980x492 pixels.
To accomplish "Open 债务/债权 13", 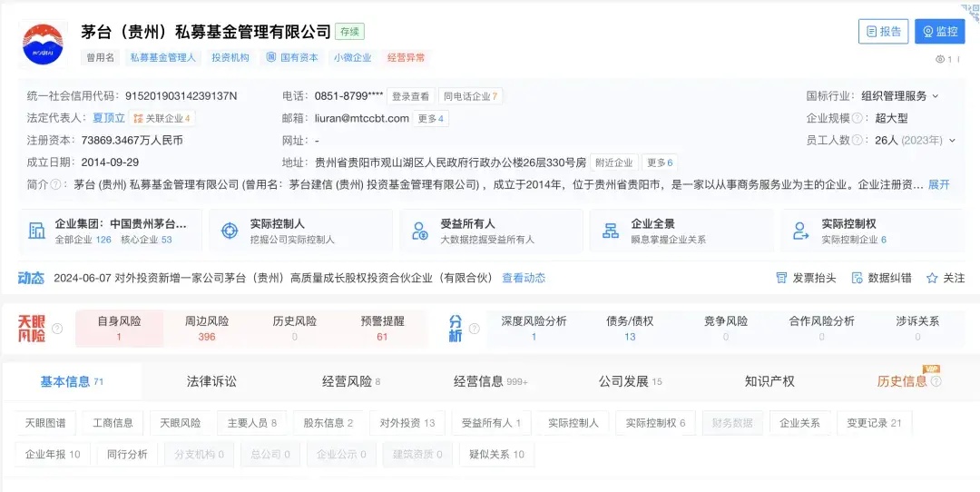I will pos(630,329).
